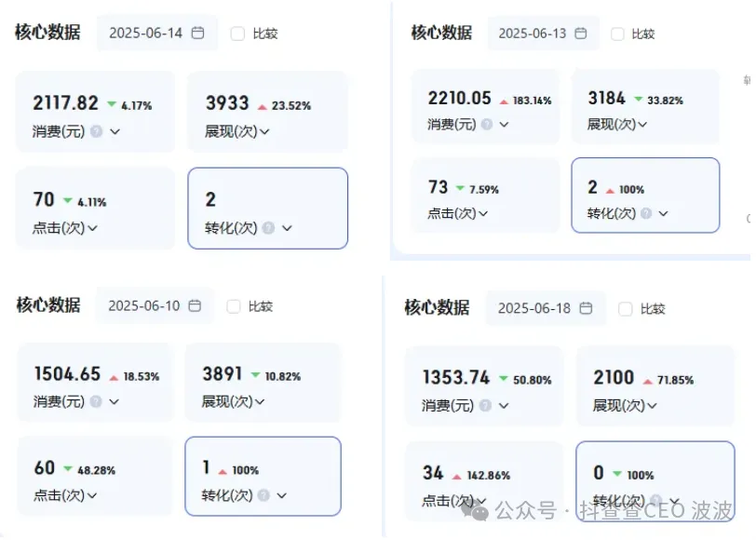756x540 pixels.
Task: Open calendar icon in 2025-06-10 date field
Action: pyautogui.click(x=196, y=305)
